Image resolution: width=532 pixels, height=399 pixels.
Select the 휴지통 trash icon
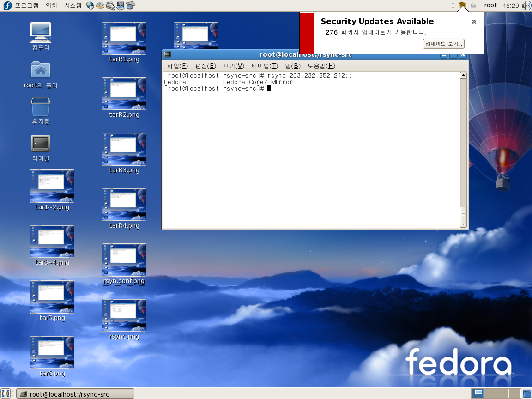click(x=41, y=107)
